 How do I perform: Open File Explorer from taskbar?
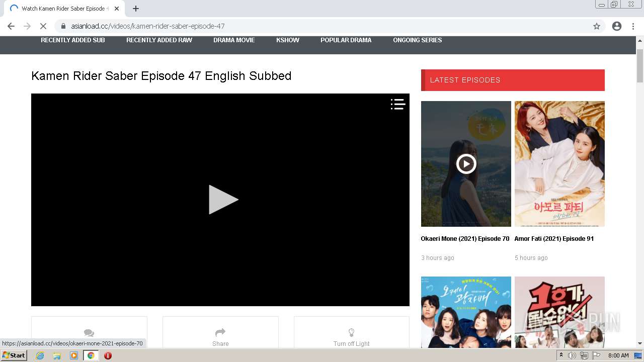point(57,355)
